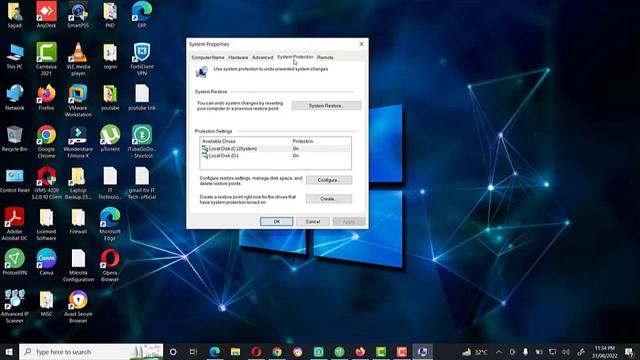Open Task View on the taskbar

[193, 351]
